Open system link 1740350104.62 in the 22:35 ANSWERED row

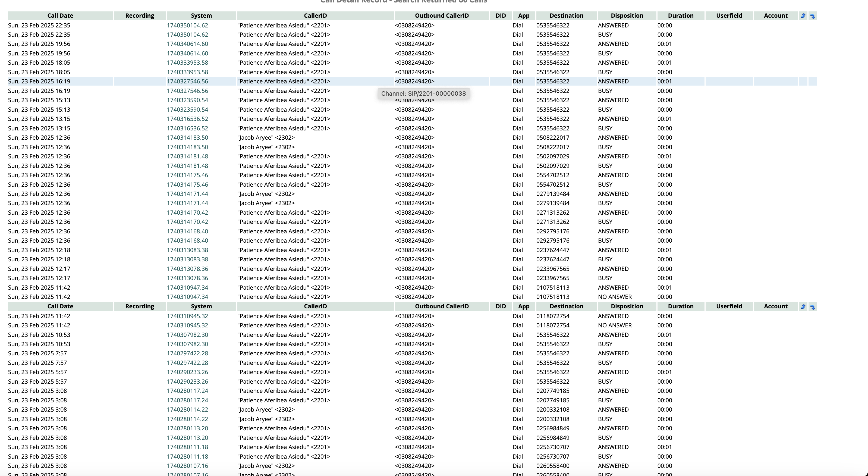click(x=187, y=25)
